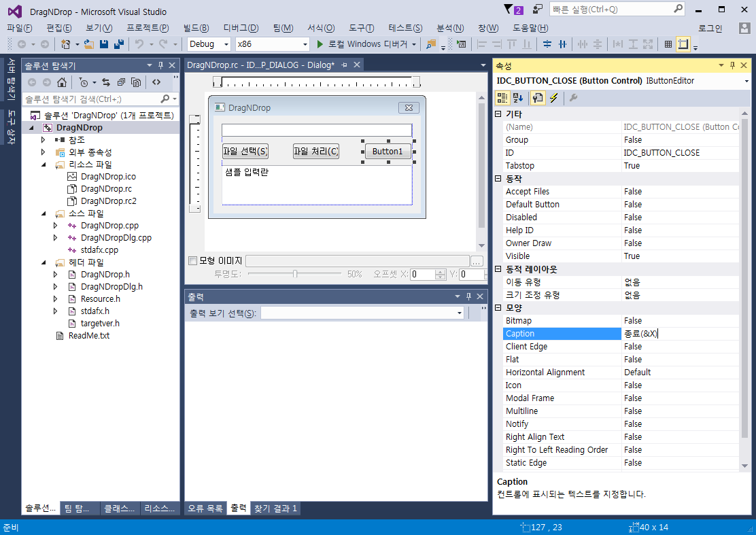The width and height of the screenshot is (756, 535).
Task: Click Collapse All icon in Solution Explorer
Action: pyautogui.click(x=122, y=82)
